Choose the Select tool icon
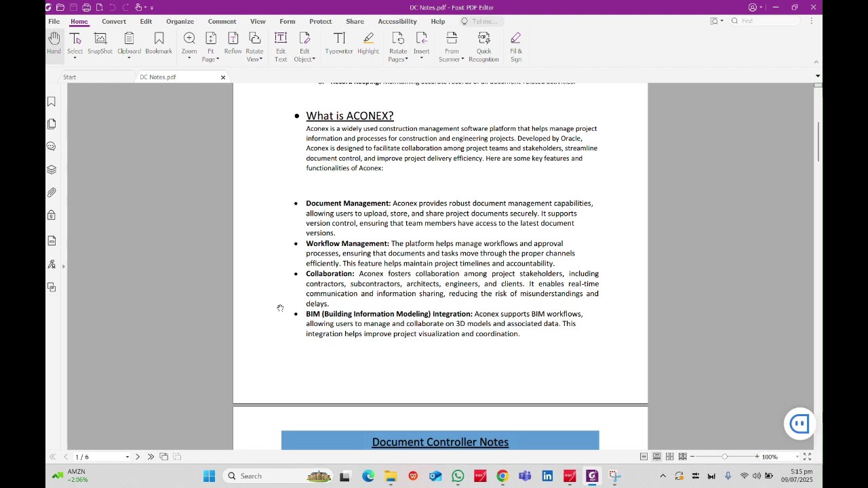The width and height of the screenshot is (868, 488). pyautogui.click(x=75, y=39)
